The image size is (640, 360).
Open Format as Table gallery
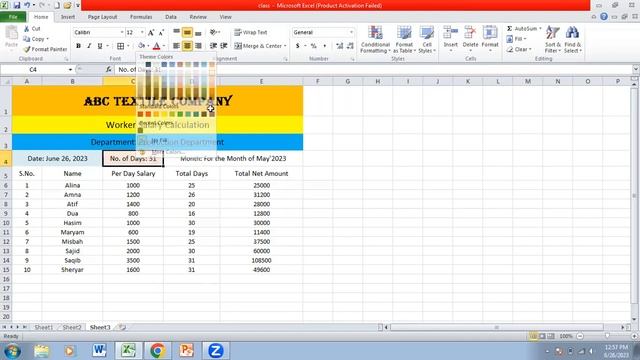(x=404, y=39)
